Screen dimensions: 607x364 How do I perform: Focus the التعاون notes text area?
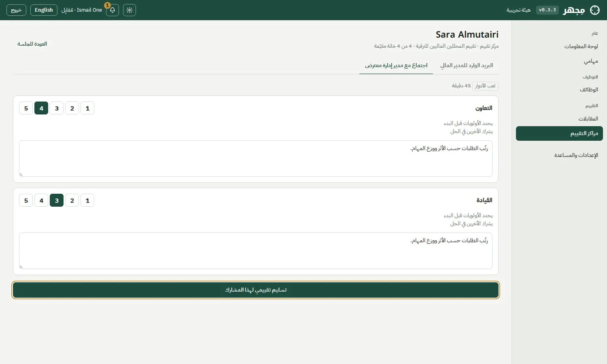point(256,159)
